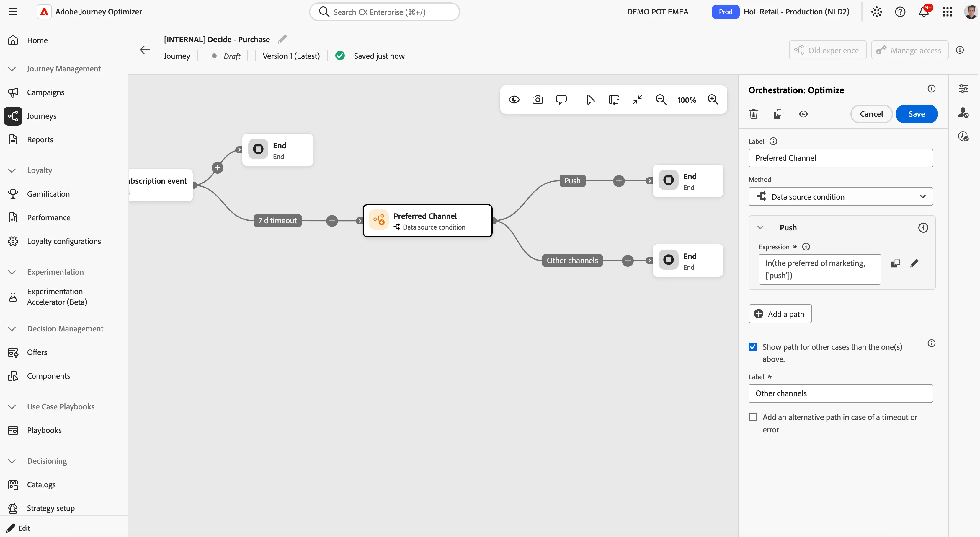Add an activity after the Push label

619,181
